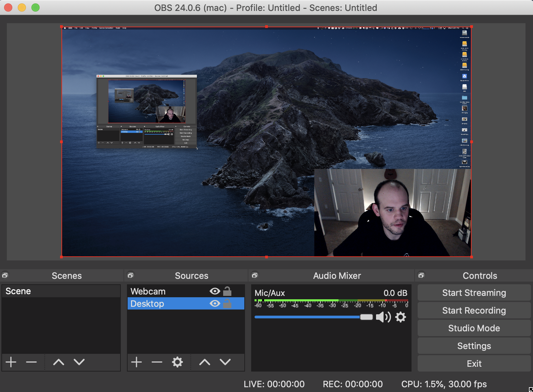This screenshot has width=533, height=392.
Task: Click the Mic/Aux volume slider handle
Action: pyautogui.click(x=366, y=317)
